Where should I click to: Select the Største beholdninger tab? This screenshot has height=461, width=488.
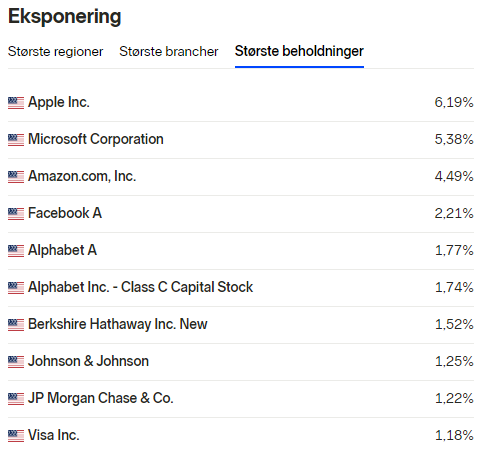[x=299, y=52]
